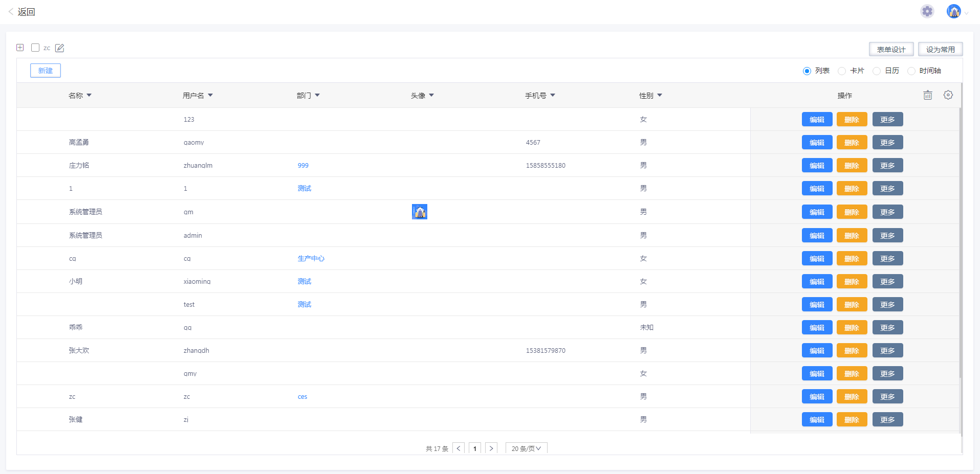Select the 日历 view radio button
The height and width of the screenshot is (474, 980).
[877, 71]
